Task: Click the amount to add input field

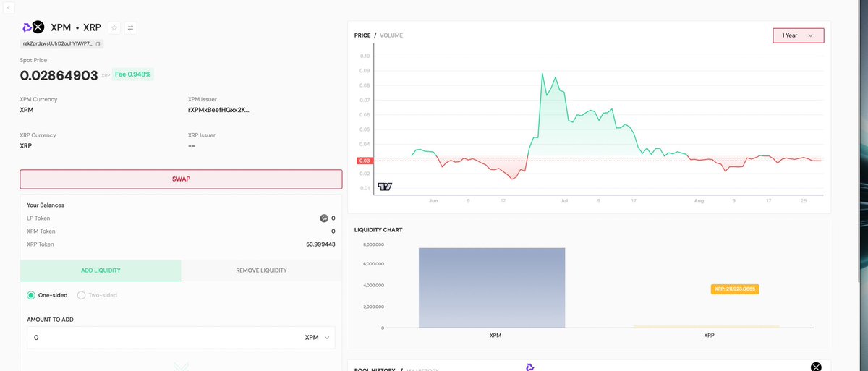Action: pyautogui.click(x=163, y=338)
